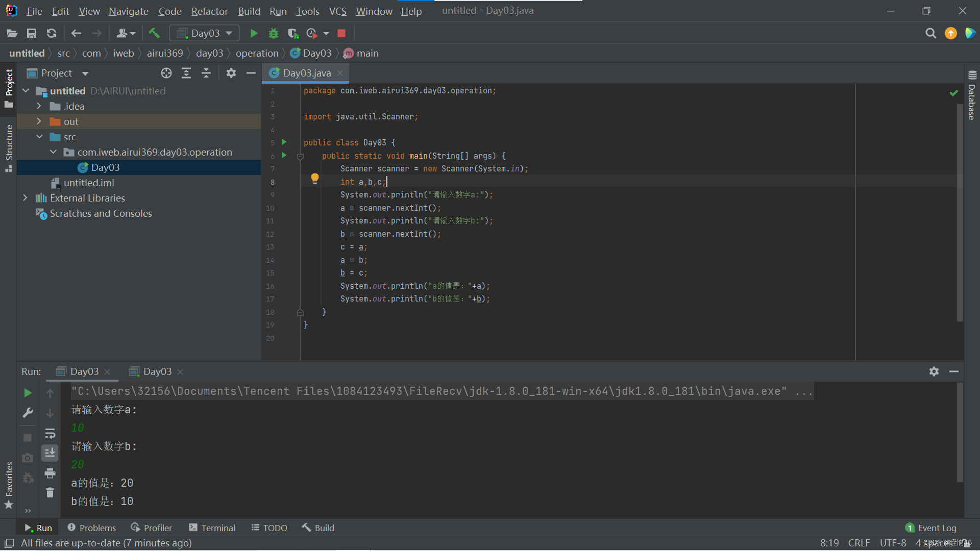Click the Clear All trash icon in console
980x551 pixels.
(x=50, y=492)
